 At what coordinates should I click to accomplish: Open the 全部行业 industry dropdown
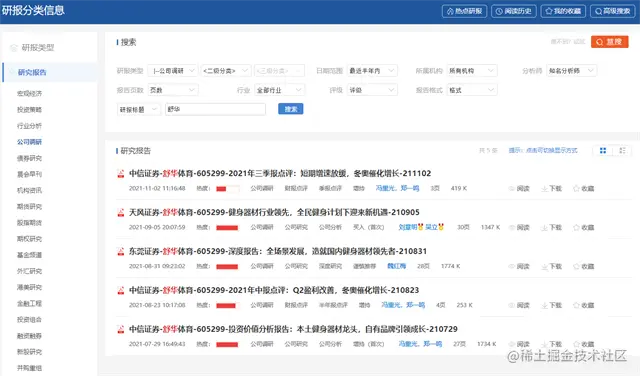[x=279, y=90]
